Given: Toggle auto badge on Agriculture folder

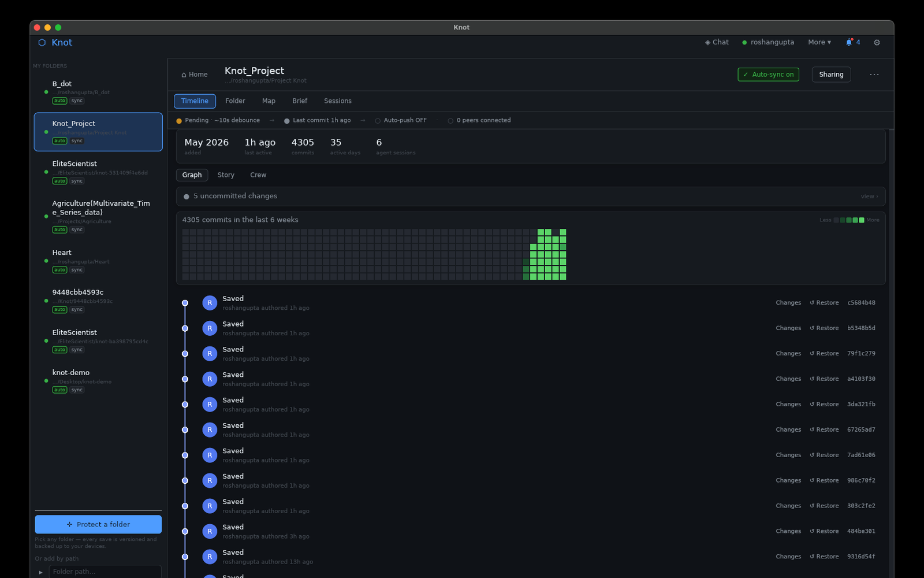Looking at the screenshot, I should 59,230.
